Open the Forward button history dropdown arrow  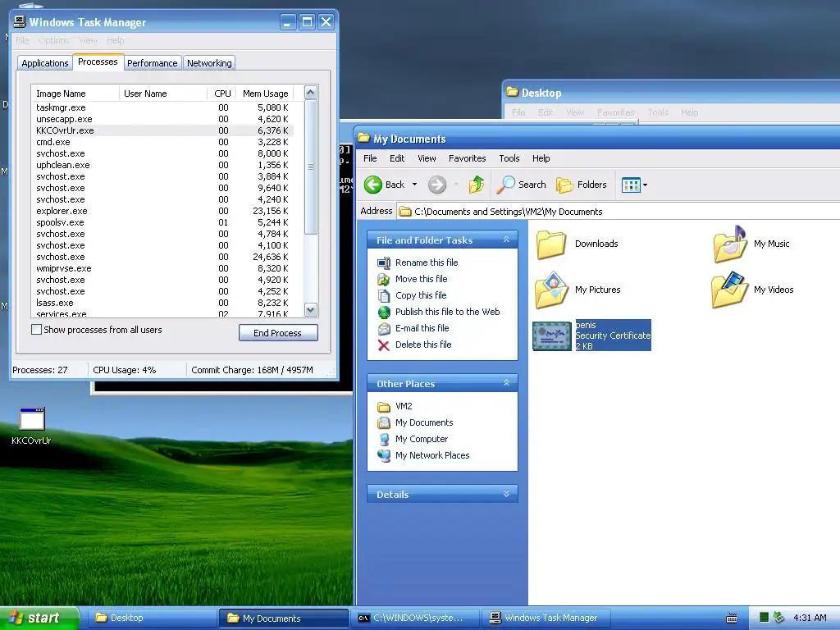click(x=456, y=185)
